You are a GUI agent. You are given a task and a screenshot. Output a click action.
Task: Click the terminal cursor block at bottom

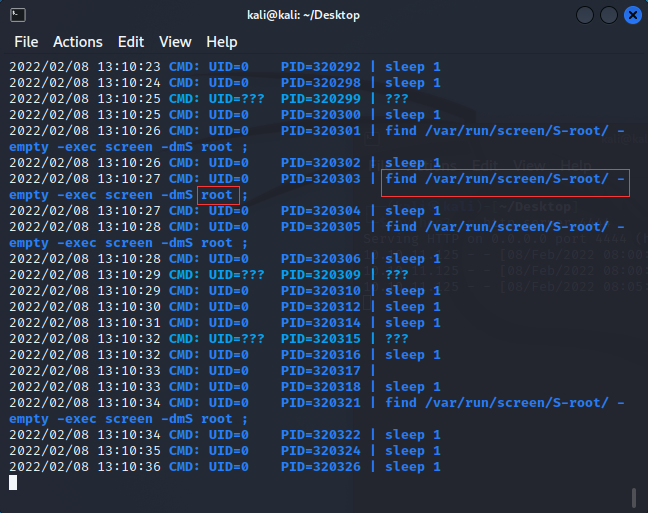pos(13,482)
